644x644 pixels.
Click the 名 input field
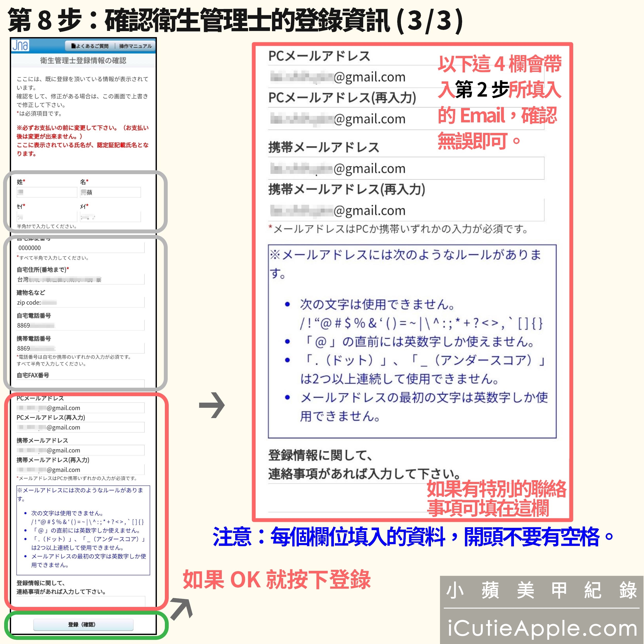click(x=110, y=192)
